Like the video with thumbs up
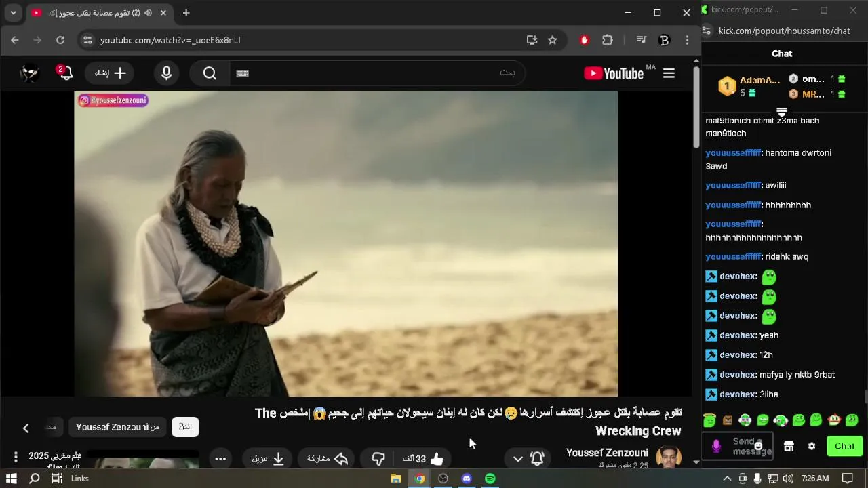868x488 pixels. coord(424,459)
